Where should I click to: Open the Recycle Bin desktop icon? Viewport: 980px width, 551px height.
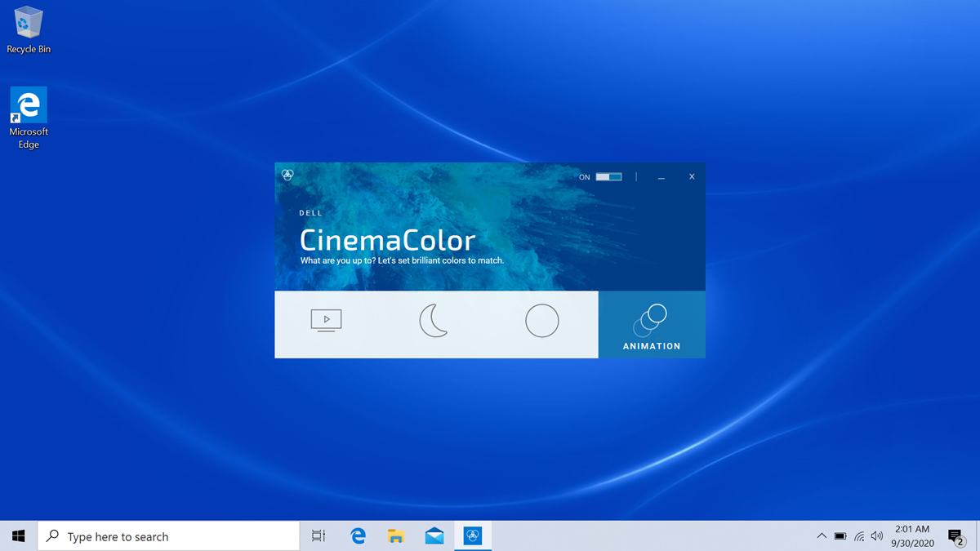(x=29, y=30)
